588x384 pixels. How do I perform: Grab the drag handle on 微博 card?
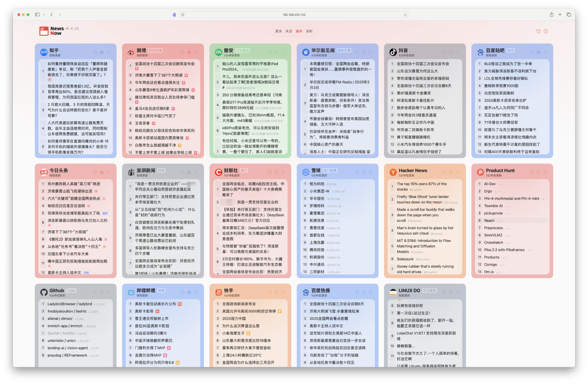pos(196,52)
